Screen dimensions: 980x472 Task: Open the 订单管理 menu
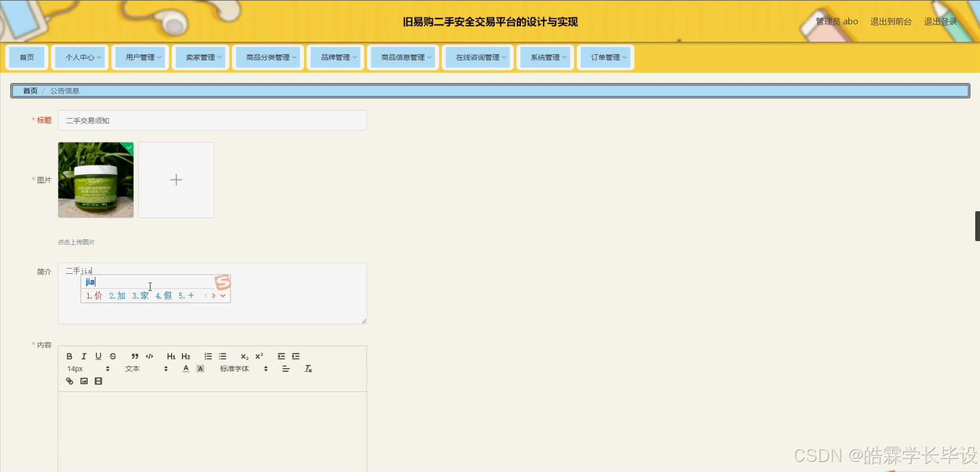pos(606,57)
